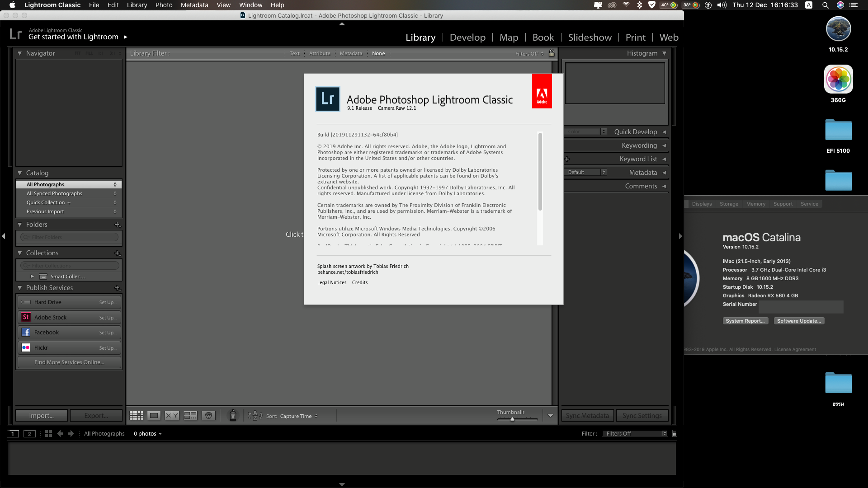Toggle the filmstrip filter switch
This screenshot has height=488, width=868.
675,434
